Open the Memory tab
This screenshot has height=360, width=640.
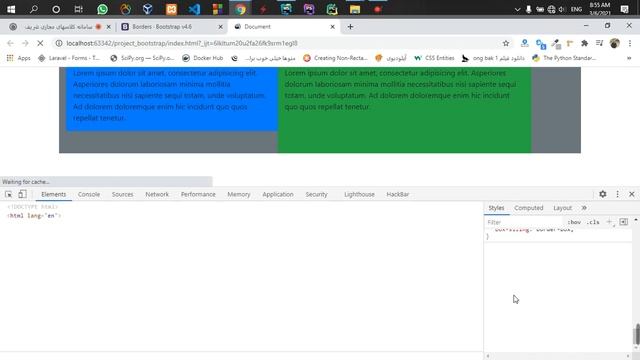click(x=239, y=194)
